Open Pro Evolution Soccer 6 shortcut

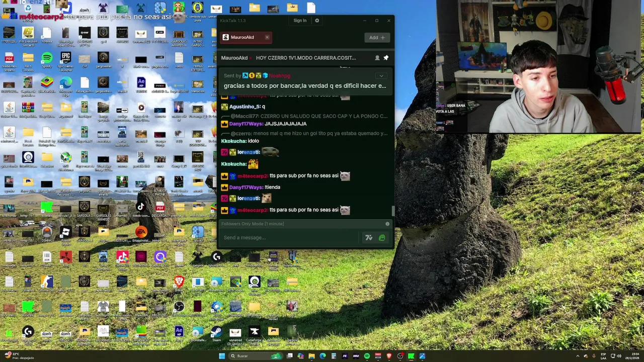28,35
